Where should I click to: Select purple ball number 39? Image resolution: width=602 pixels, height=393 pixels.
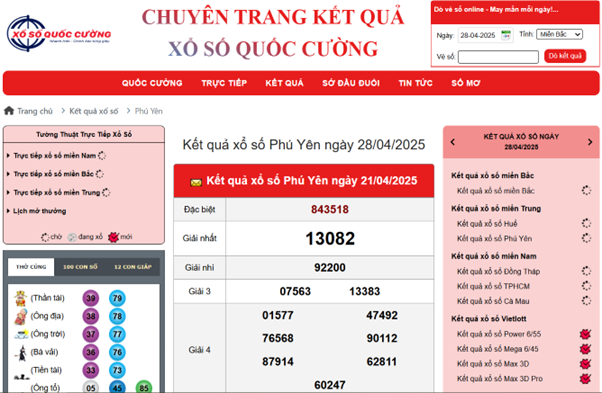tap(91, 298)
